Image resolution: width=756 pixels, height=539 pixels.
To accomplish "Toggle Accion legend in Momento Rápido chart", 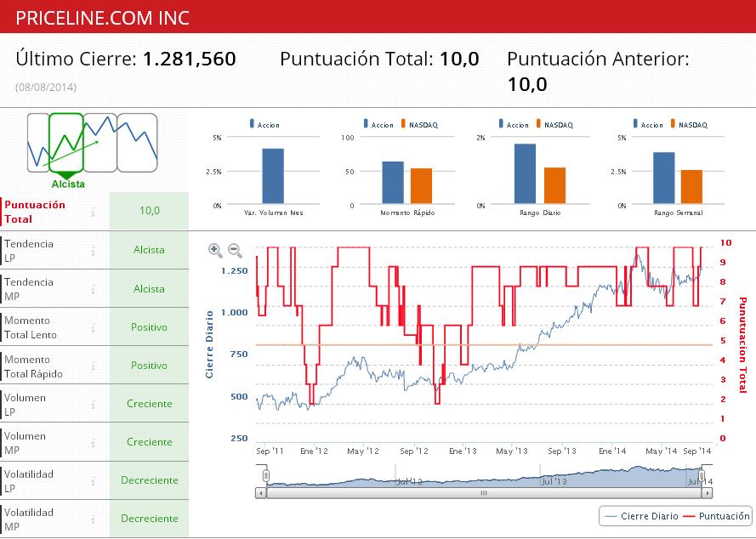I will pos(378,125).
